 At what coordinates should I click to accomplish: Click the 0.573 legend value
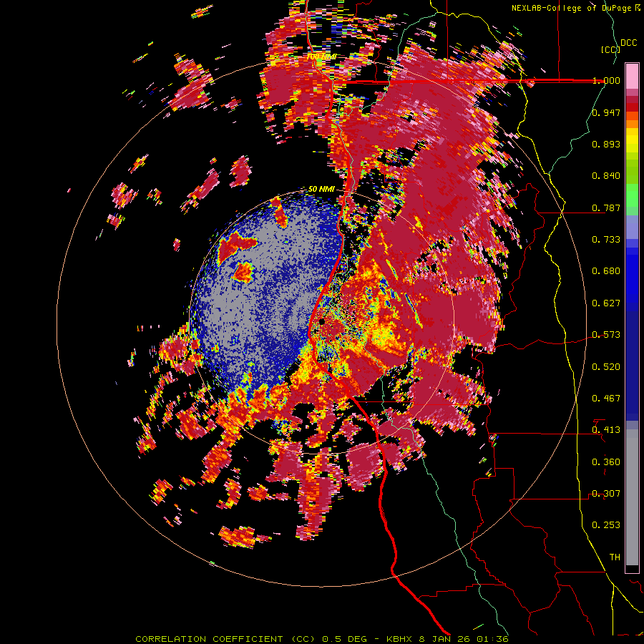pyautogui.click(x=606, y=335)
